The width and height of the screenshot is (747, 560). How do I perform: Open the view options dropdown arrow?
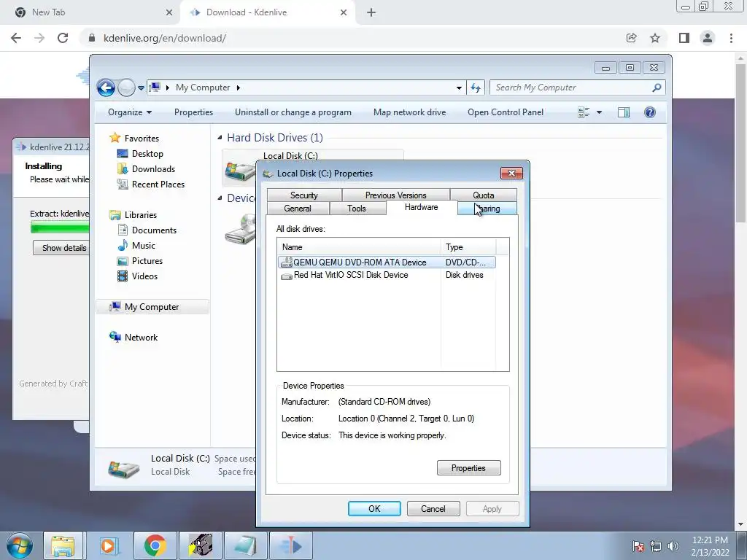coord(600,112)
